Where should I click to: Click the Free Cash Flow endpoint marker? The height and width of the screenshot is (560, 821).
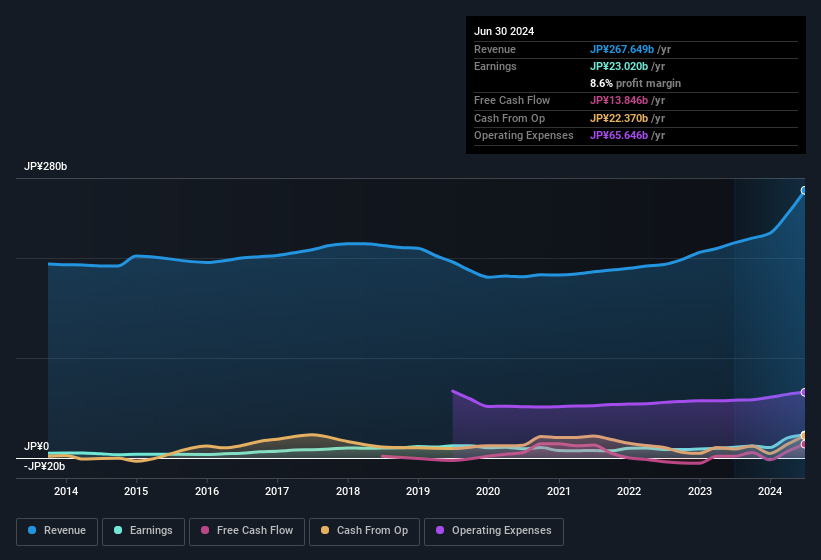(804, 444)
